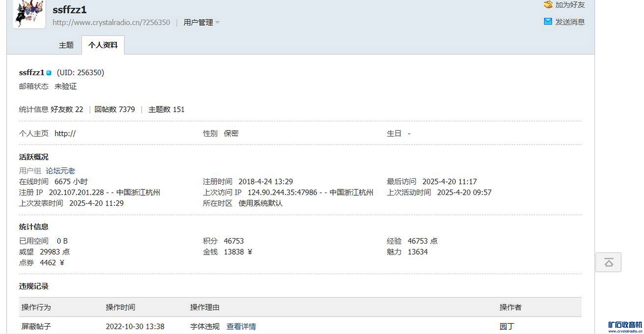Click the blue online status icon beside the username

[x=49, y=73]
